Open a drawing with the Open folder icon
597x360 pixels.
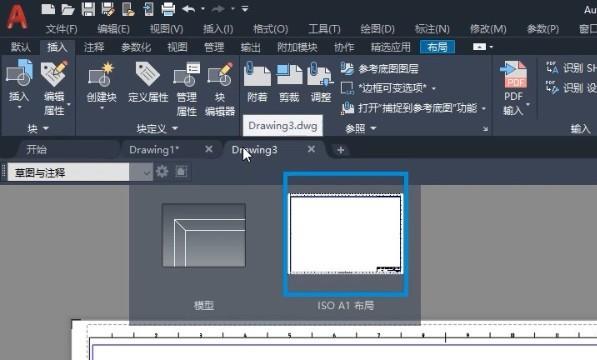68,9
